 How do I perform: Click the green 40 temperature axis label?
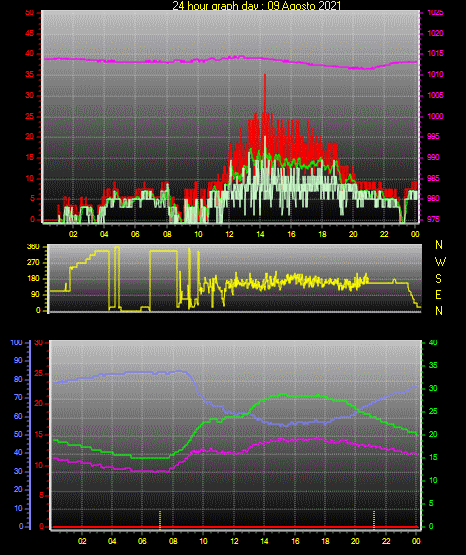pos(433,343)
